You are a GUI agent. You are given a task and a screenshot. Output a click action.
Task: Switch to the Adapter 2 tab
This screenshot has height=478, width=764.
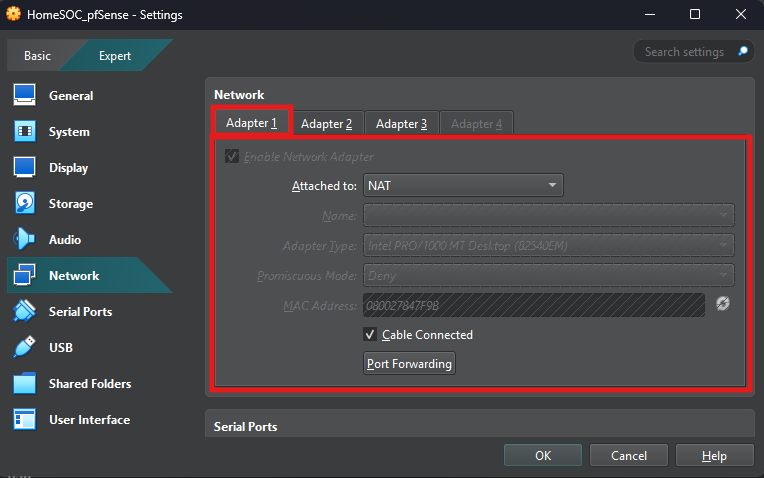(x=327, y=124)
